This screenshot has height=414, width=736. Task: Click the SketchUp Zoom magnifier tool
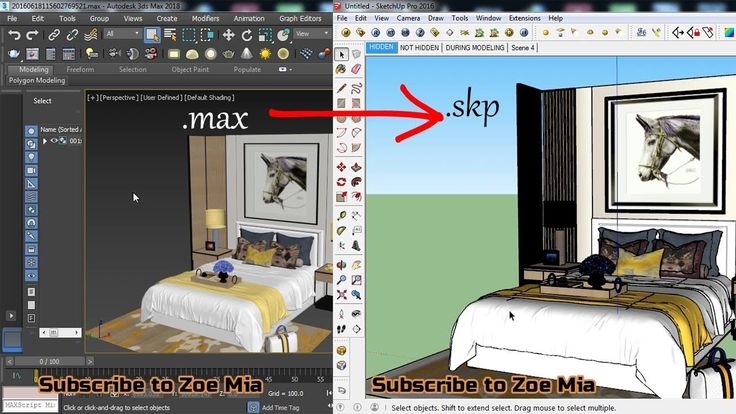pyautogui.click(x=341, y=280)
